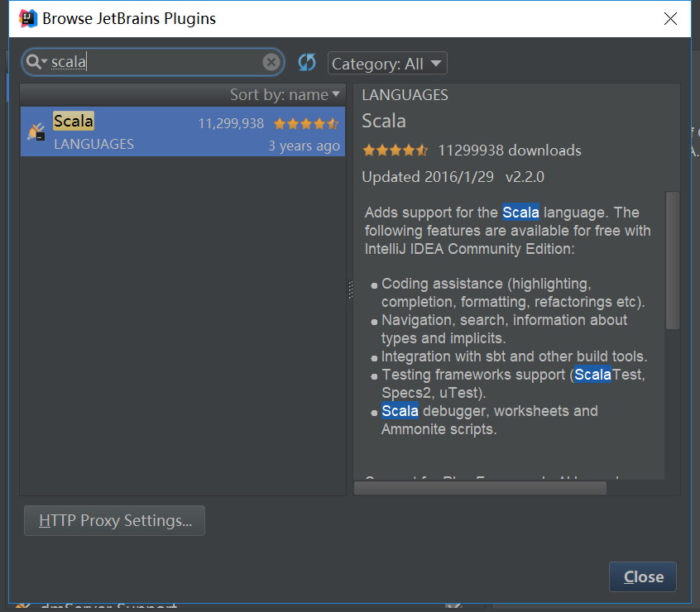Select the Scala plugin row
Viewport: 700px width, 612px height.
click(x=183, y=131)
